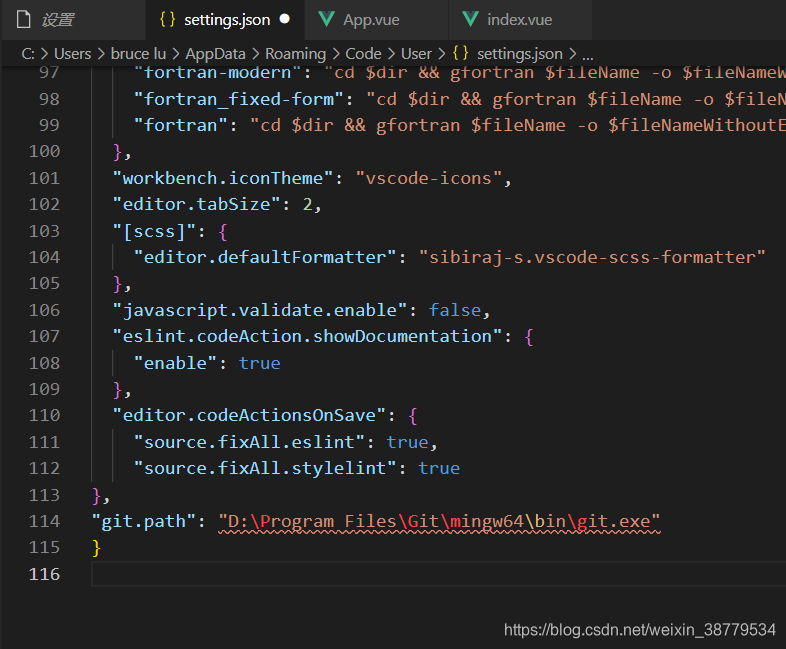Screen dimensions: 786x649
Task: Click the file icon on 设置 tab
Action: point(24,20)
